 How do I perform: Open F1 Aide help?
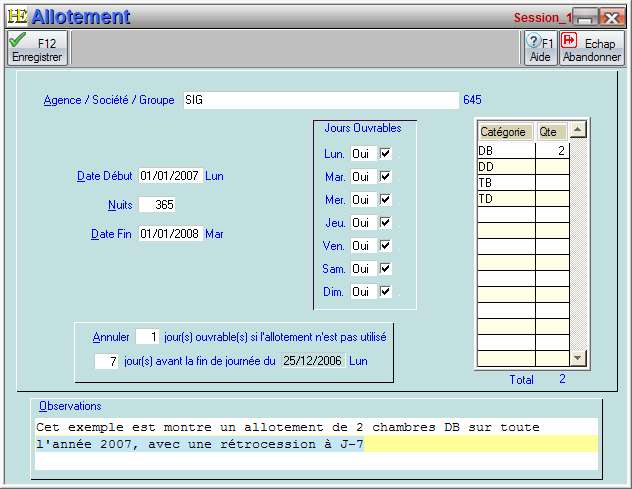point(541,48)
